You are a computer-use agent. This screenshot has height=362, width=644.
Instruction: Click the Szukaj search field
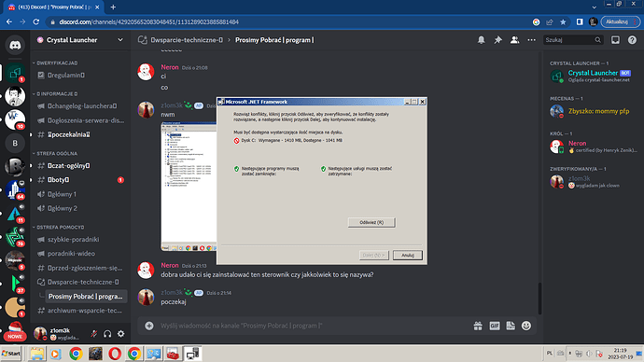[x=573, y=40]
